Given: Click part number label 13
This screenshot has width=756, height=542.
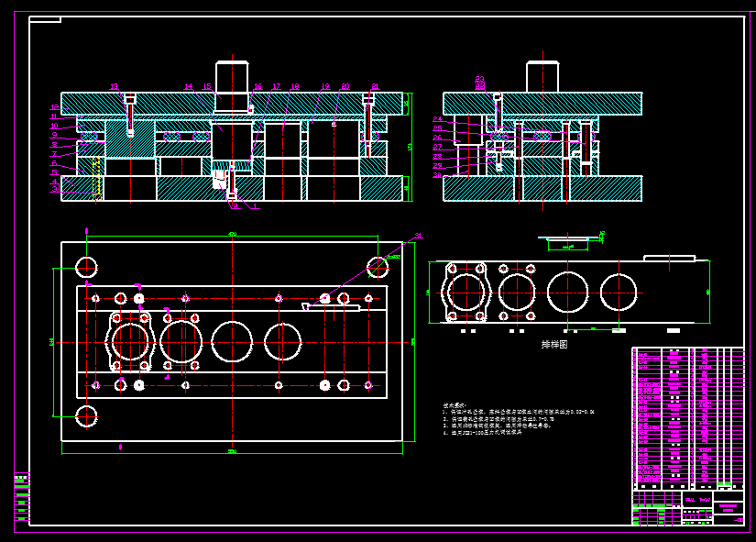Looking at the screenshot, I should pos(114,87).
